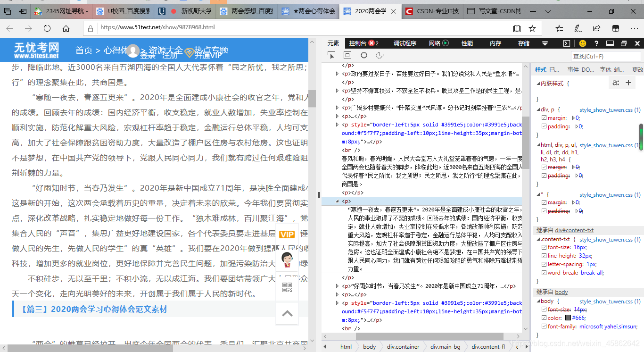Dock DevTools to bottom icon
This screenshot has height=352, width=644.
click(610, 43)
